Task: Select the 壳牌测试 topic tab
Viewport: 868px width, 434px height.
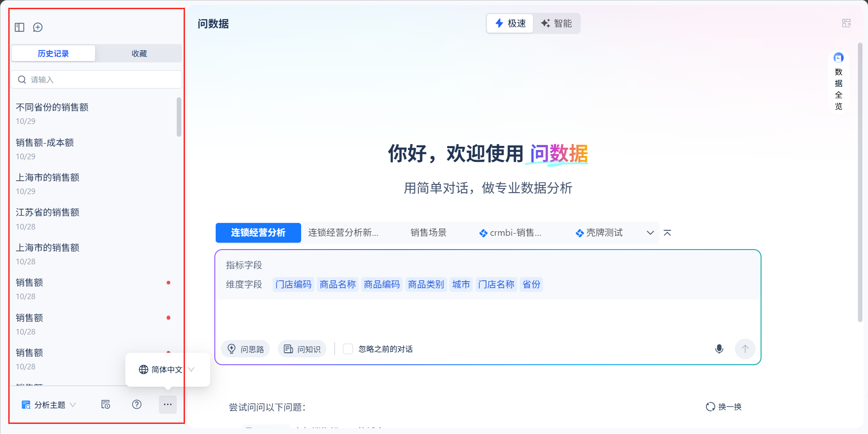Action: point(599,233)
